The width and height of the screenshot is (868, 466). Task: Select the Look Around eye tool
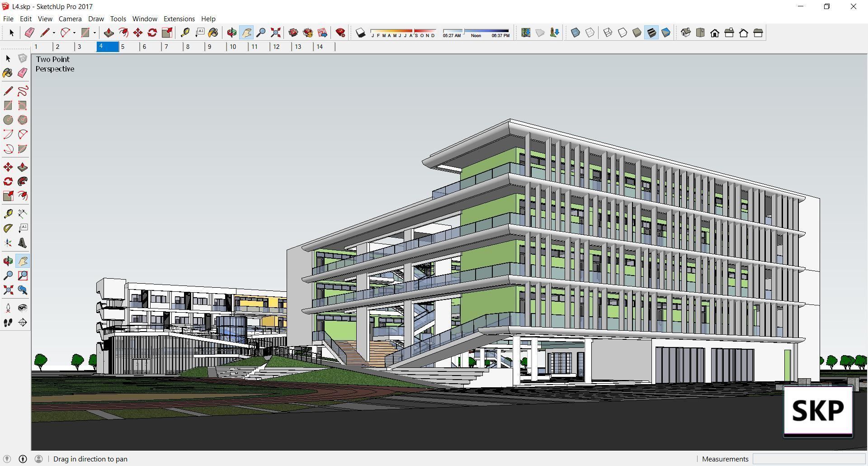point(23,308)
